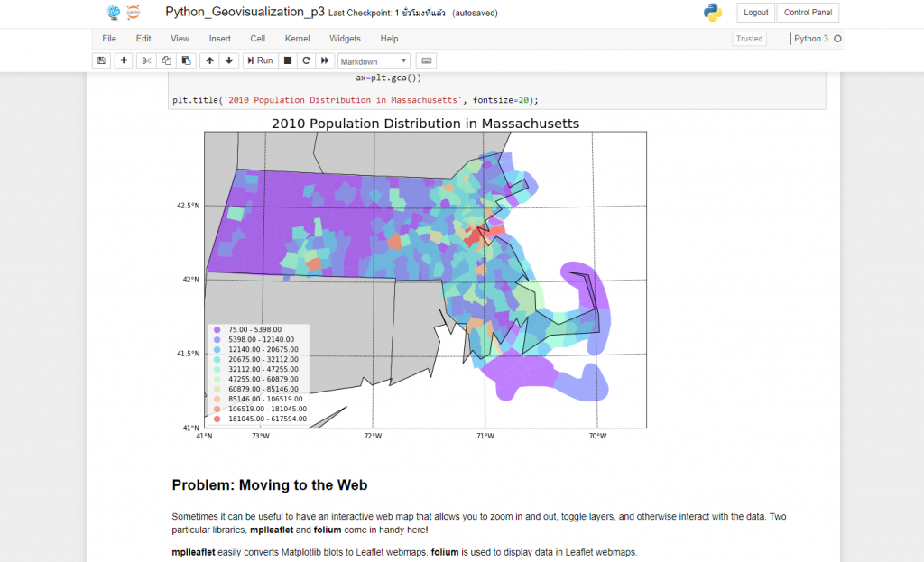Open the Control Panel
This screenshot has width=924, height=562.
point(807,13)
